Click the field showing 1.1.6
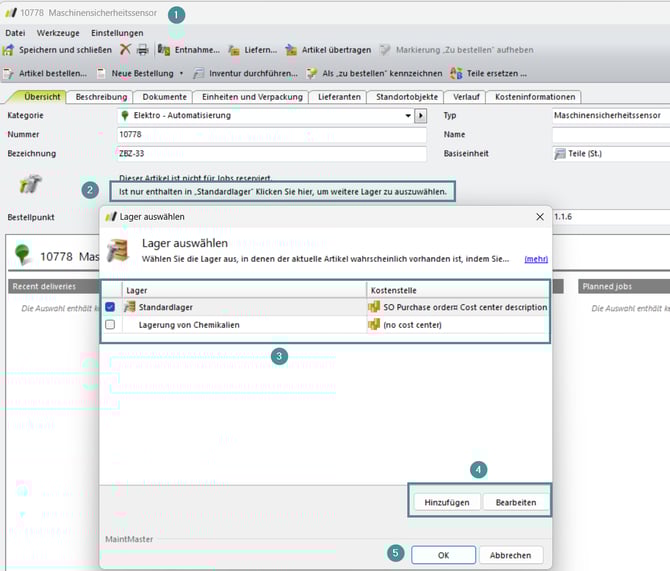Image resolution: width=670 pixels, height=571 pixels. 611,217
